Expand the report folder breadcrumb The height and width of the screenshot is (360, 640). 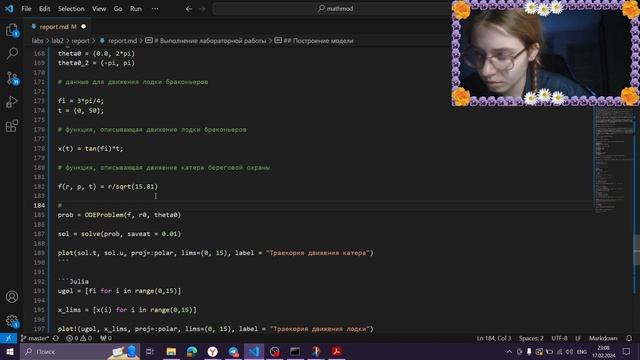80,41
